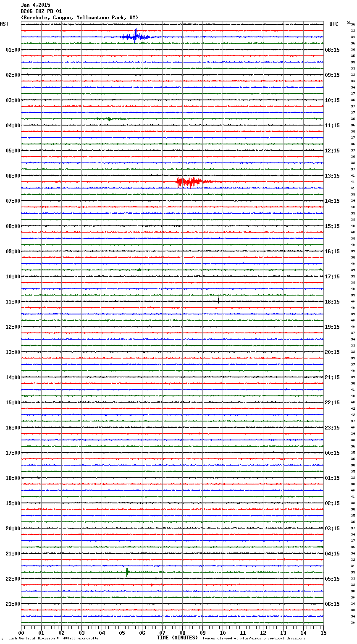
Task: Click the location text "(Borehole, Canyon, Yellowstone Park, WY)"
Action: [x=79, y=18]
